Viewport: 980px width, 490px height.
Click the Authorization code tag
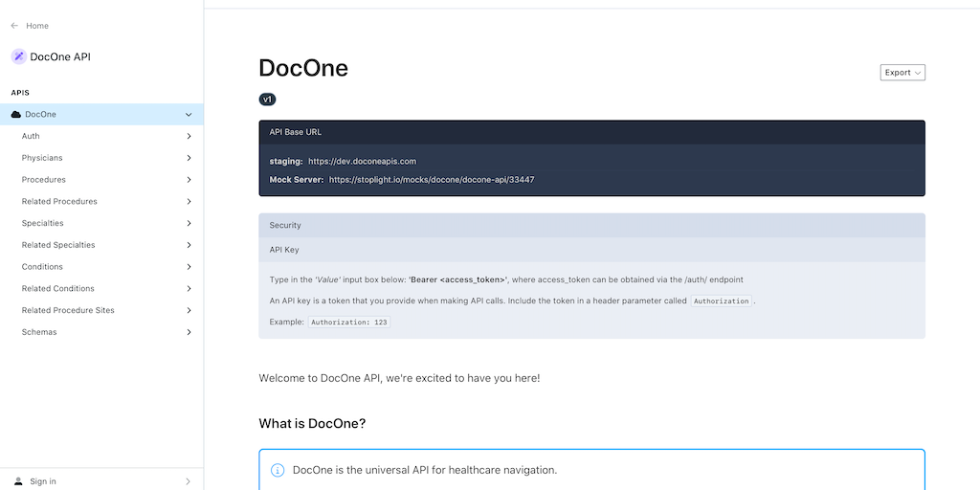point(722,301)
